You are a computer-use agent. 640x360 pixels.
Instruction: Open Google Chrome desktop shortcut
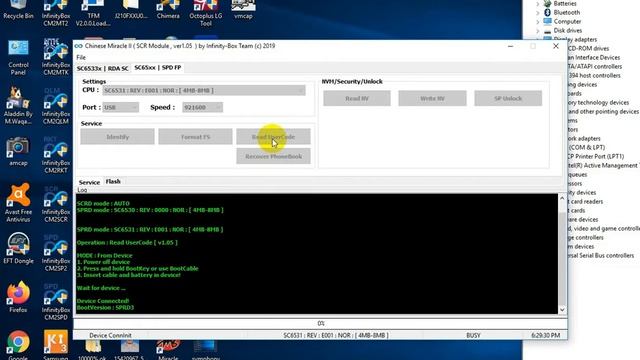(18, 346)
